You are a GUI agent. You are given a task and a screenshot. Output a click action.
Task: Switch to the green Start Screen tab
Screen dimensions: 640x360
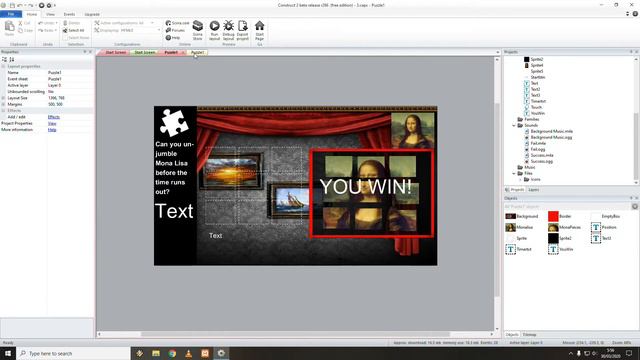click(x=144, y=53)
